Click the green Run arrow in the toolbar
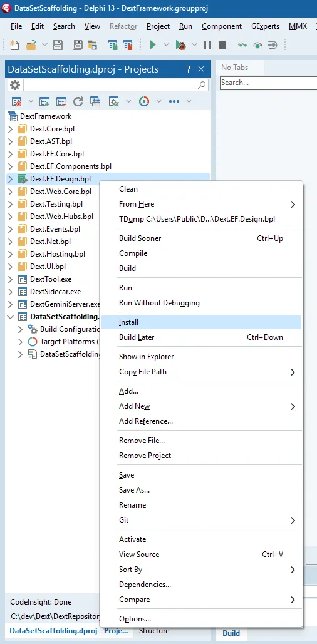 [153, 45]
